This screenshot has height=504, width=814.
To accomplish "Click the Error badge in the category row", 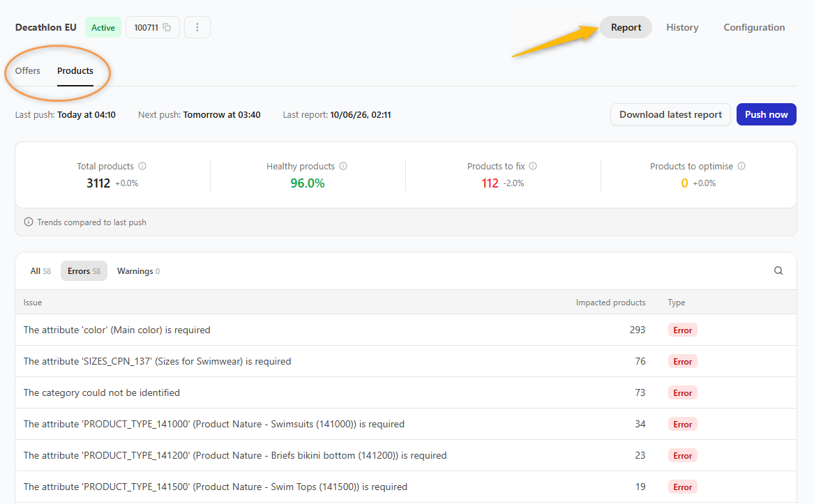I will coord(683,393).
